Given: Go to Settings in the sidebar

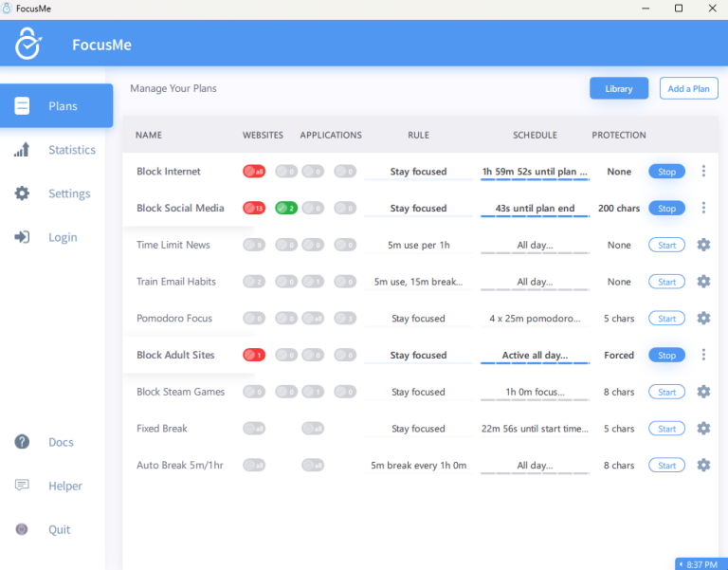Looking at the screenshot, I should pyautogui.click(x=69, y=193).
